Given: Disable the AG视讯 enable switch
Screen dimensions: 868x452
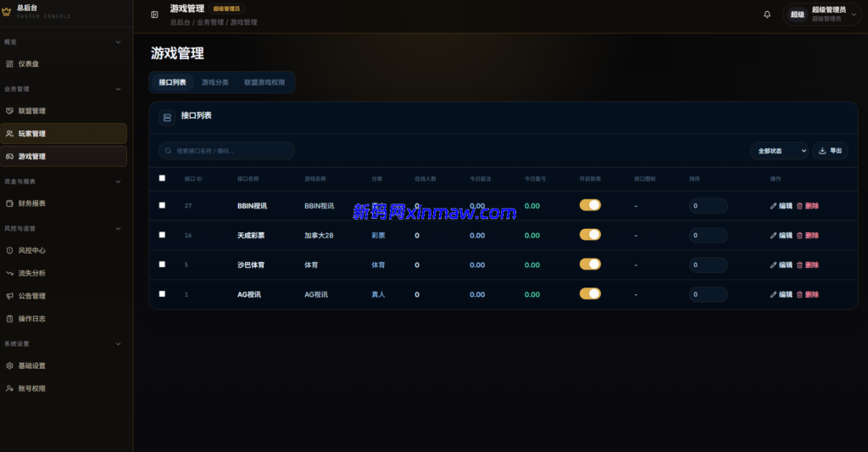Looking at the screenshot, I should click(x=590, y=293).
